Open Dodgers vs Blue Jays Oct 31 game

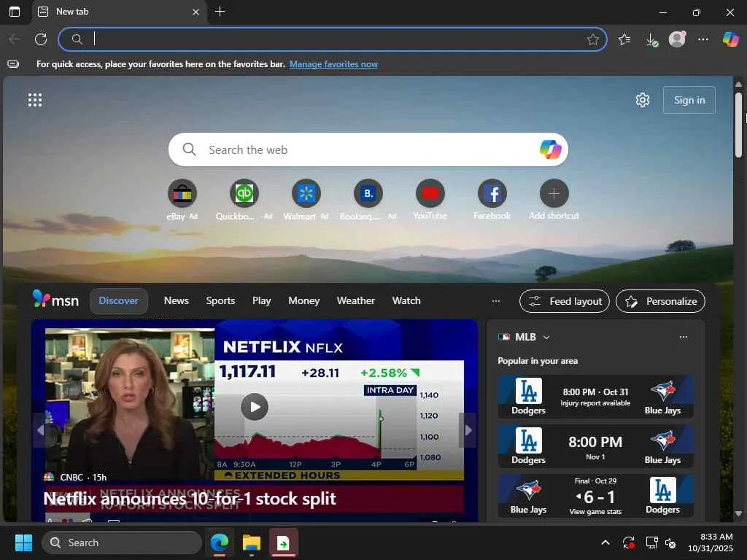595,397
